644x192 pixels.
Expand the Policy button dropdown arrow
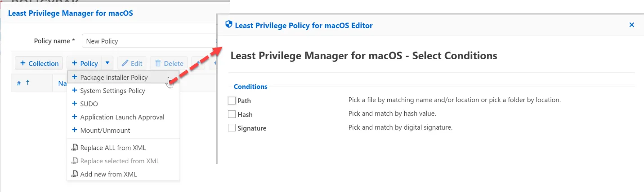[x=107, y=63]
